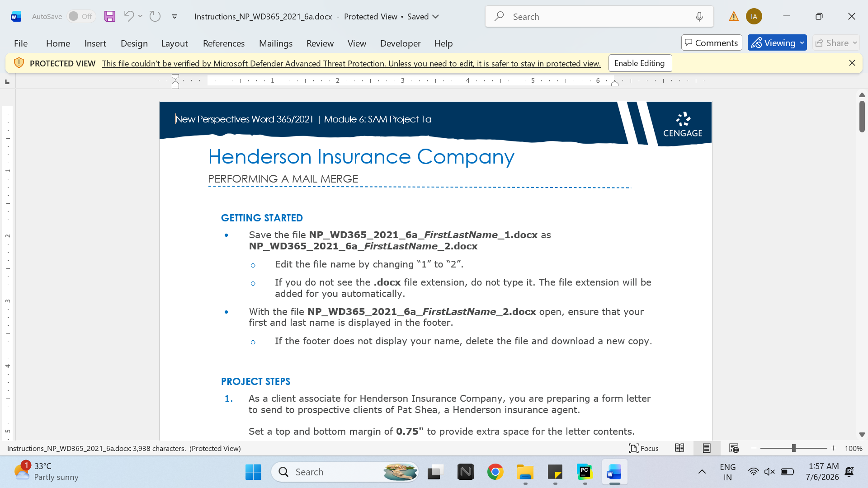Click the zoom slider handle
The width and height of the screenshot is (868, 488).
pyautogui.click(x=793, y=448)
